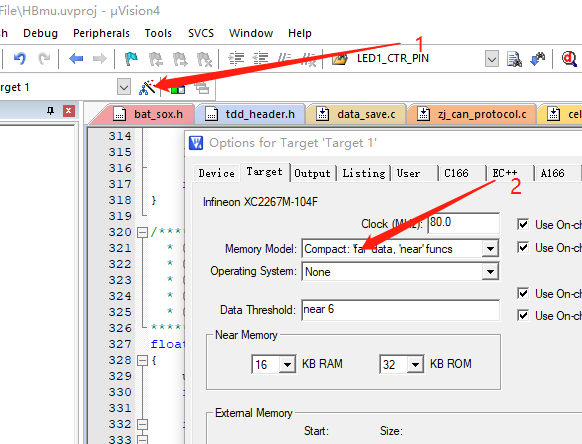
Task: Click the Clock (MHz) input field
Action: tap(463, 223)
